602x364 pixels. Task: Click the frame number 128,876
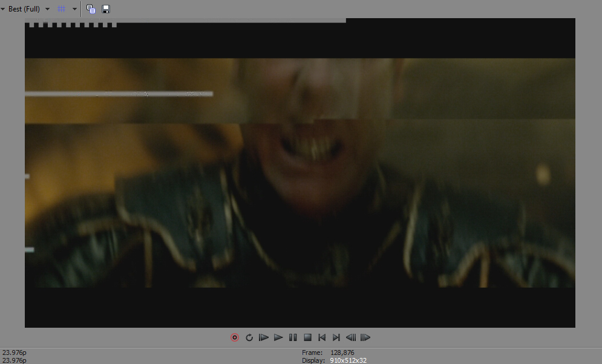click(342, 353)
